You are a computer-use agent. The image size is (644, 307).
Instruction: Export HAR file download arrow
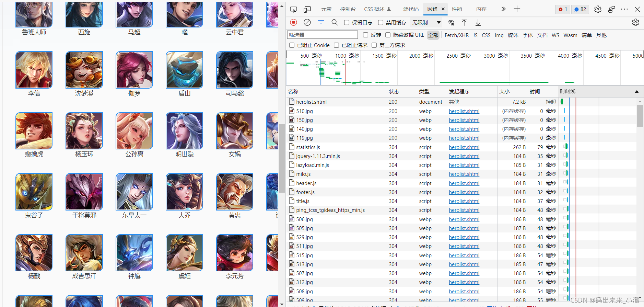point(478,23)
